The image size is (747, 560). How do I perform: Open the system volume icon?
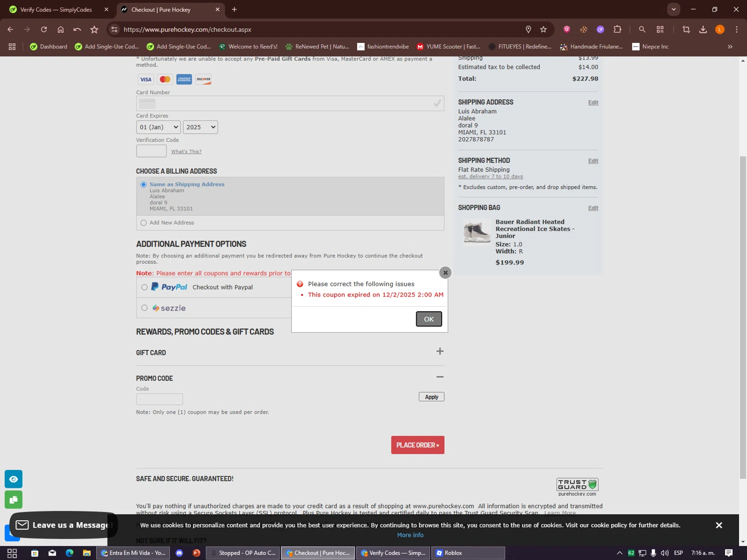point(664,553)
